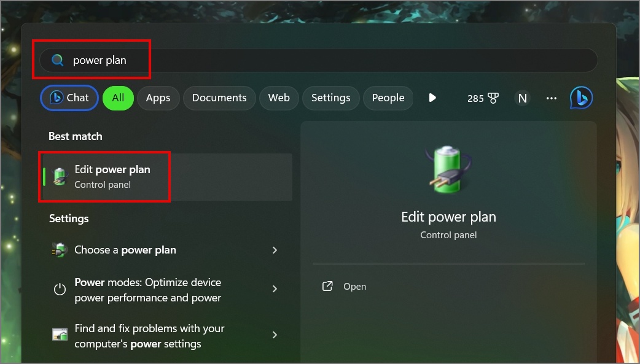Image resolution: width=640 pixels, height=364 pixels.
Task: Expand the Choose a power plan chevron
Action: (275, 250)
